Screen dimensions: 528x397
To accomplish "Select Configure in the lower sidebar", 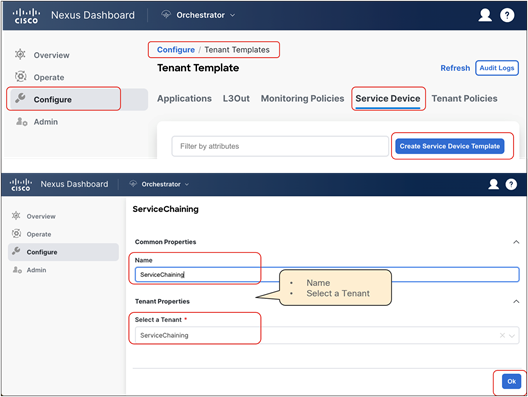I will (64, 252).
